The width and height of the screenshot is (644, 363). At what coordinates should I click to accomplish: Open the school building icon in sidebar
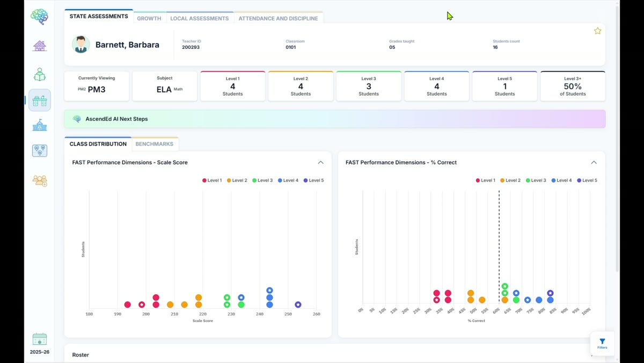[40, 126]
